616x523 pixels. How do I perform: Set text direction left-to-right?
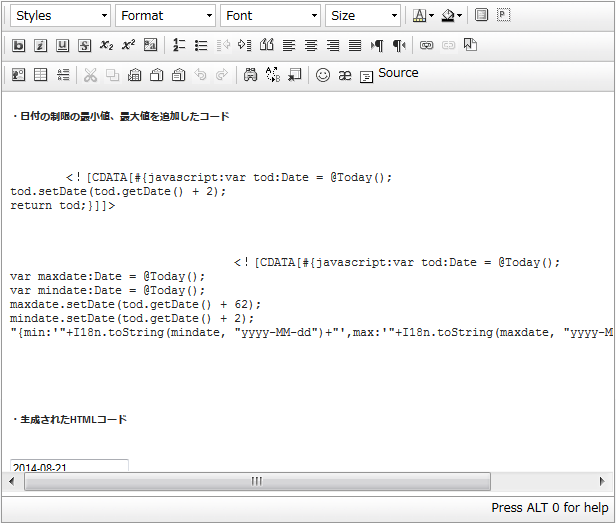pos(377,46)
